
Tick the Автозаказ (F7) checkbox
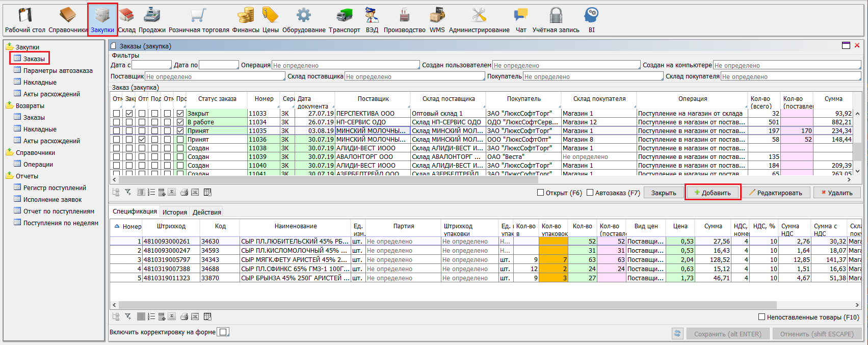(x=590, y=193)
